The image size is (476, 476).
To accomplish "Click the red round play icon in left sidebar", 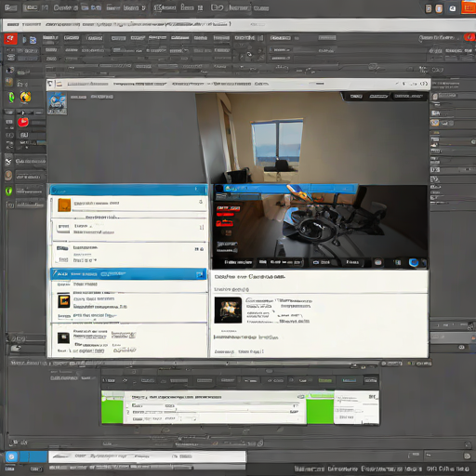I will pyautogui.click(x=23, y=122).
